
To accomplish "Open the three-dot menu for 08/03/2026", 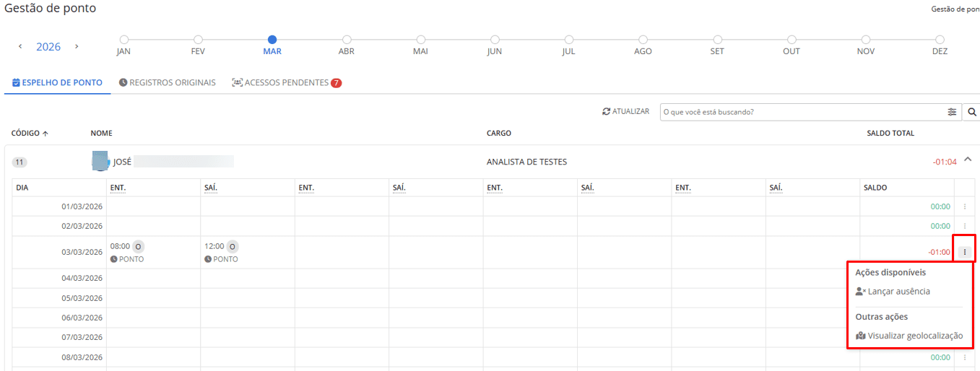I will 964,357.
